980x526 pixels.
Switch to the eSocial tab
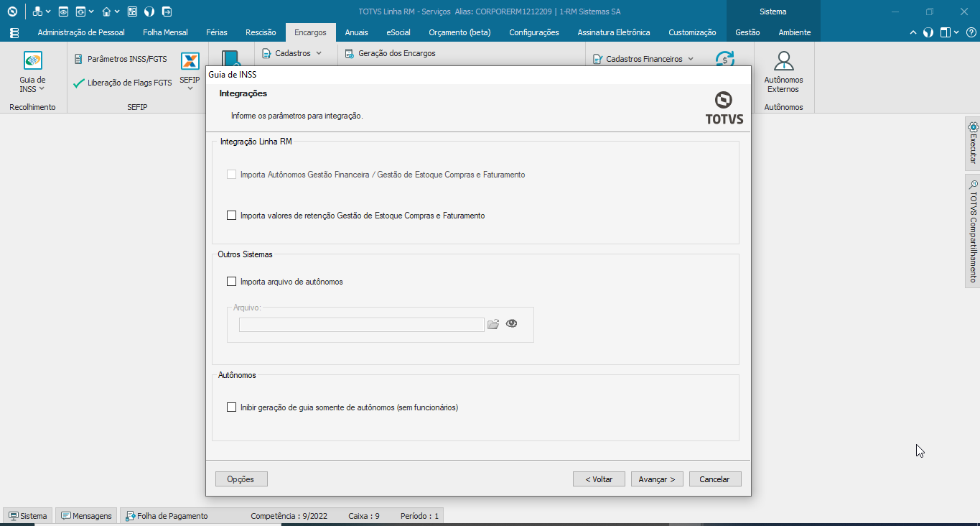point(398,32)
